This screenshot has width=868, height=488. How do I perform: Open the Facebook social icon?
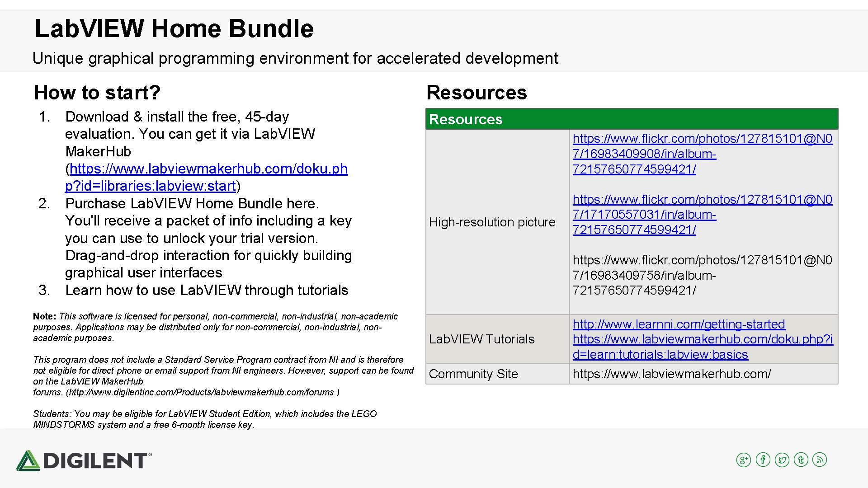tap(763, 460)
